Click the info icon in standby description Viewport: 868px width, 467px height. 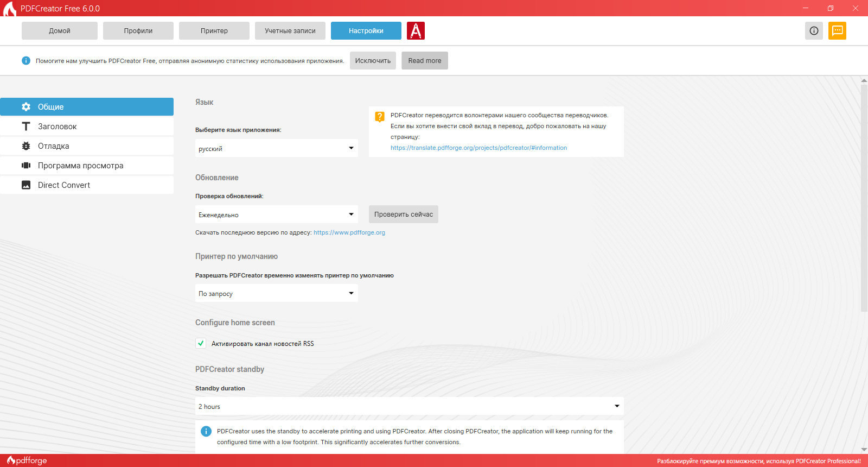coord(206,431)
